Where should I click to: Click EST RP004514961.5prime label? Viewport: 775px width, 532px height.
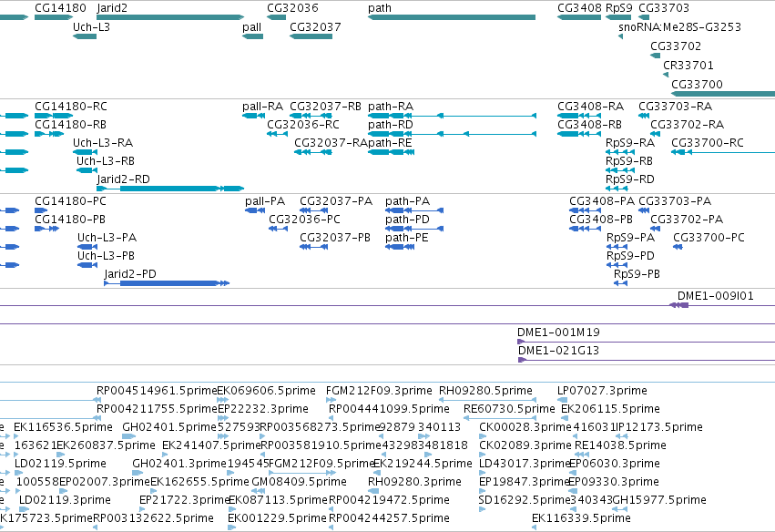click(157, 391)
